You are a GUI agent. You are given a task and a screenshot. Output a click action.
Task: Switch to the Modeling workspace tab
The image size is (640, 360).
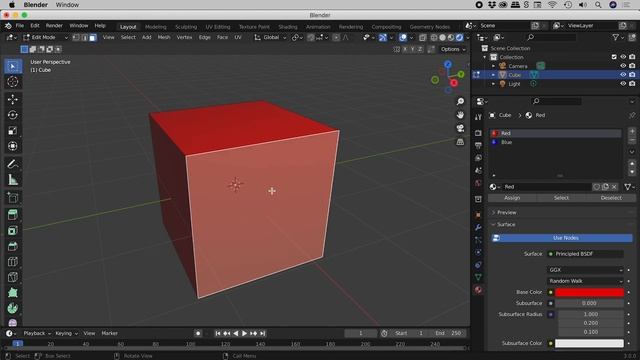point(156,27)
